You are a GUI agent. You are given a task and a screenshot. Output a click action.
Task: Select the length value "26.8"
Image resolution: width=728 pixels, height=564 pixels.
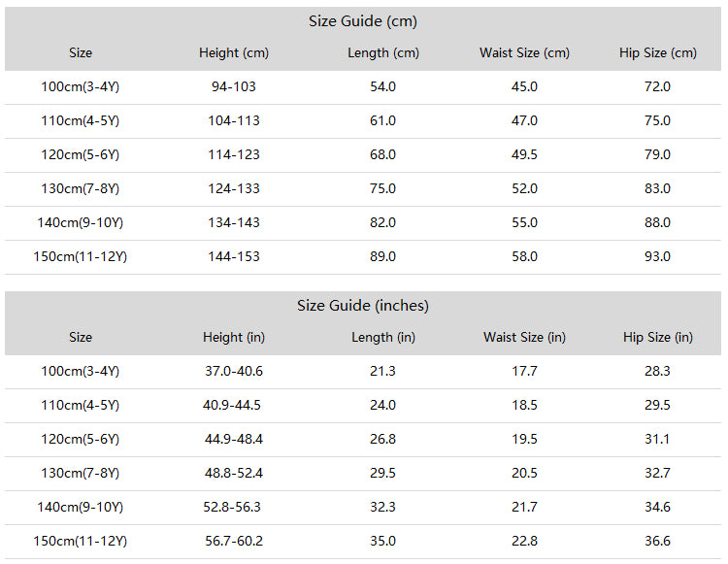[383, 439]
